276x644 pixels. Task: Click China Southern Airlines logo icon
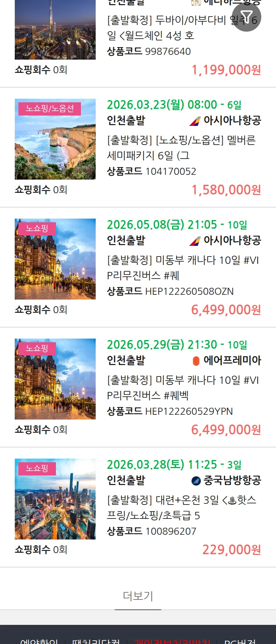[196, 481]
